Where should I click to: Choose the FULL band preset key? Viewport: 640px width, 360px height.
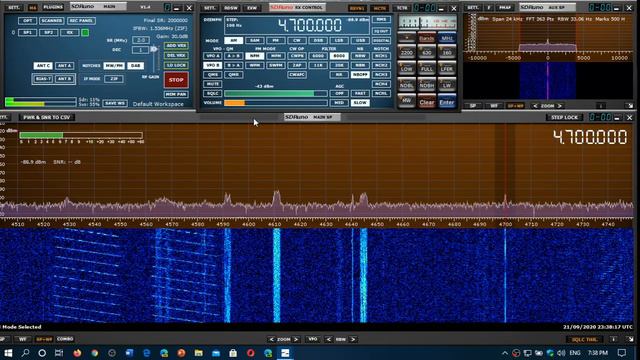427,69
